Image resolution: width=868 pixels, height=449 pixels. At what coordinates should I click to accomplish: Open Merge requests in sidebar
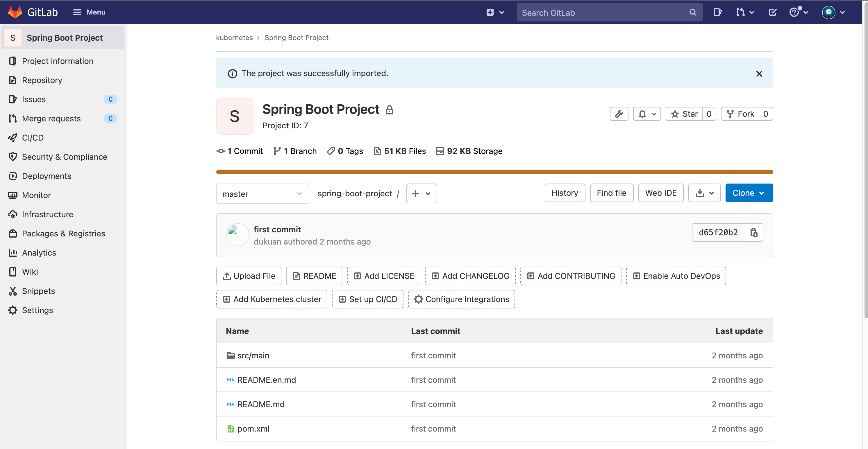coord(63,118)
